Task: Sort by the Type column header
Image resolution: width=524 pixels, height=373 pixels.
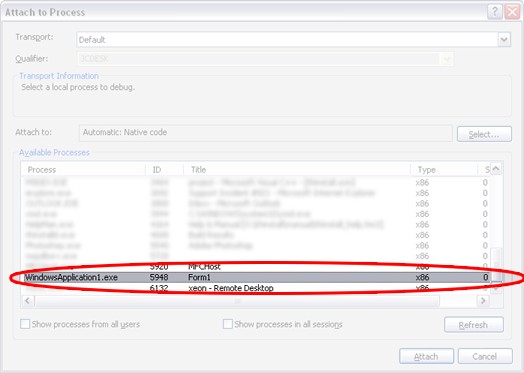Action: point(444,170)
